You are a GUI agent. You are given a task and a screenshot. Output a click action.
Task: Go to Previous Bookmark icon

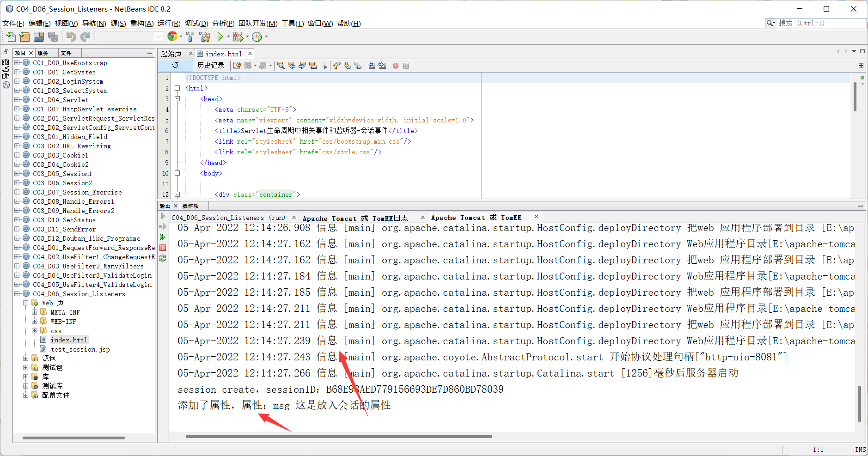click(336, 66)
